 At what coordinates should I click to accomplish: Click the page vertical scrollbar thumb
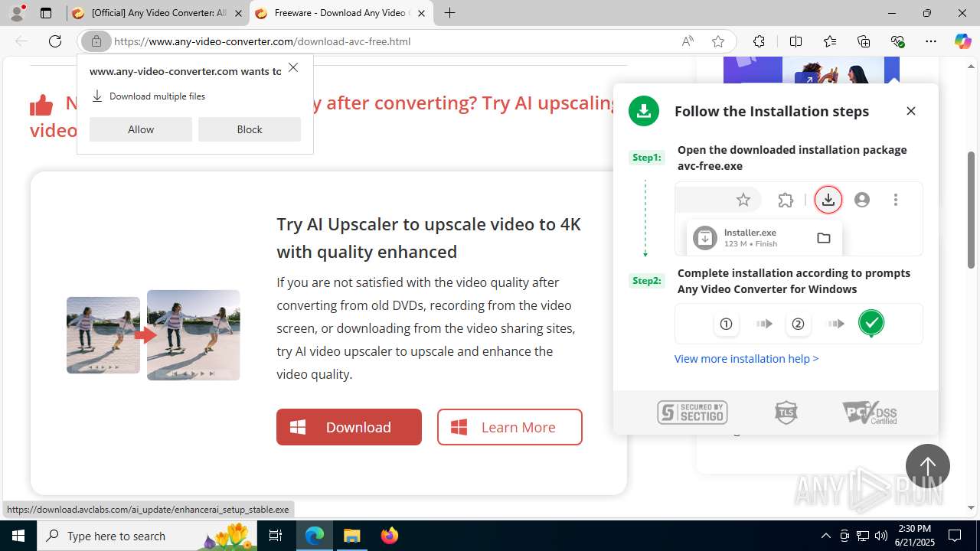pos(971,210)
